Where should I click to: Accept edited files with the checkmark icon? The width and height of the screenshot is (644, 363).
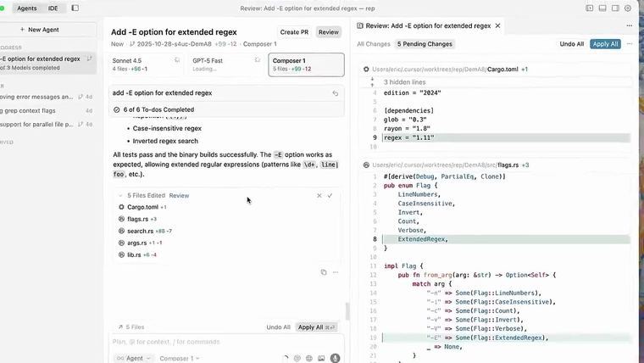pyautogui.click(x=330, y=196)
